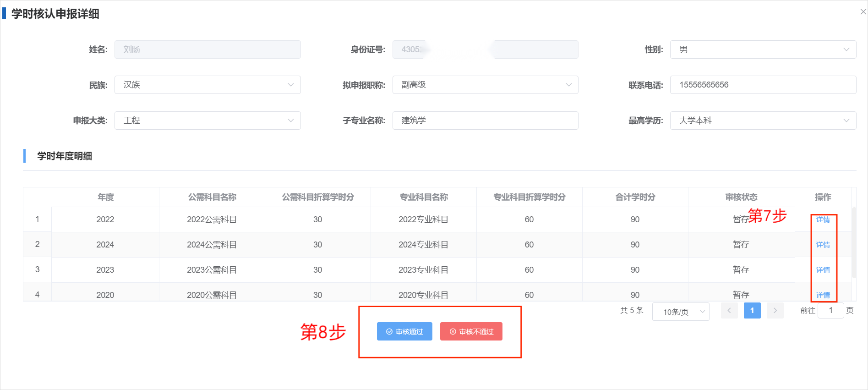Screen dimensions: 868x390
Task: Select page 1 in pagination
Action: point(752,311)
